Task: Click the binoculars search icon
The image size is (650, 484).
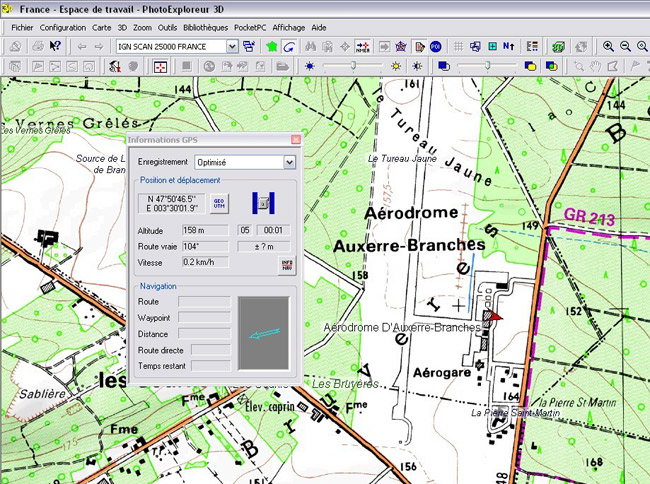Action: click(x=310, y=46)
